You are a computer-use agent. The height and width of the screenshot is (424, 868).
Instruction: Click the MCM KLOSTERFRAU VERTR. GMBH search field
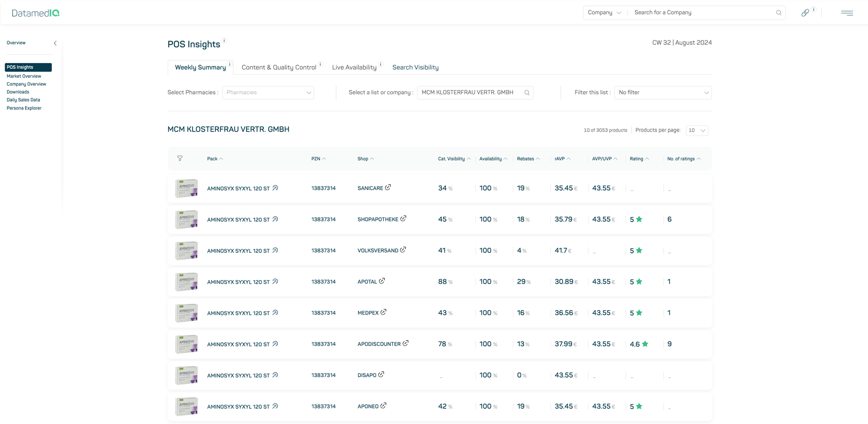pyautogui.click(x=475, y=93)
